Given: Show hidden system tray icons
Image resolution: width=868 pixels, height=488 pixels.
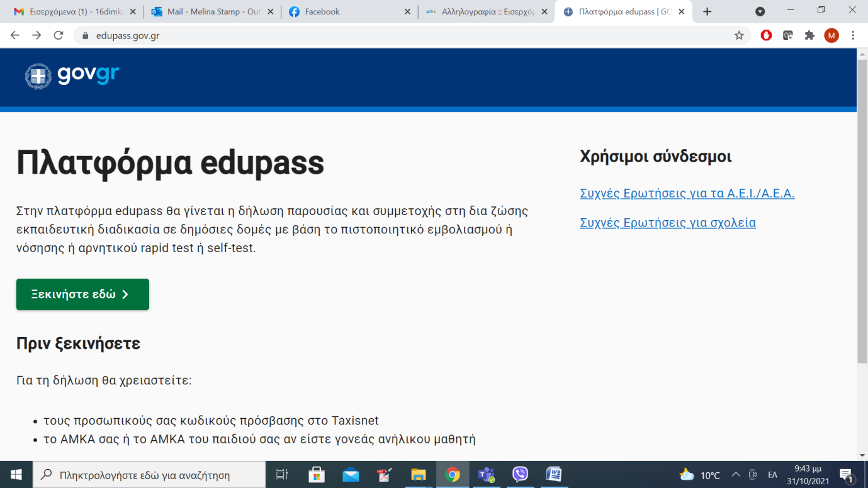Looking at the screenshot, I should click(x=735, y=475).
